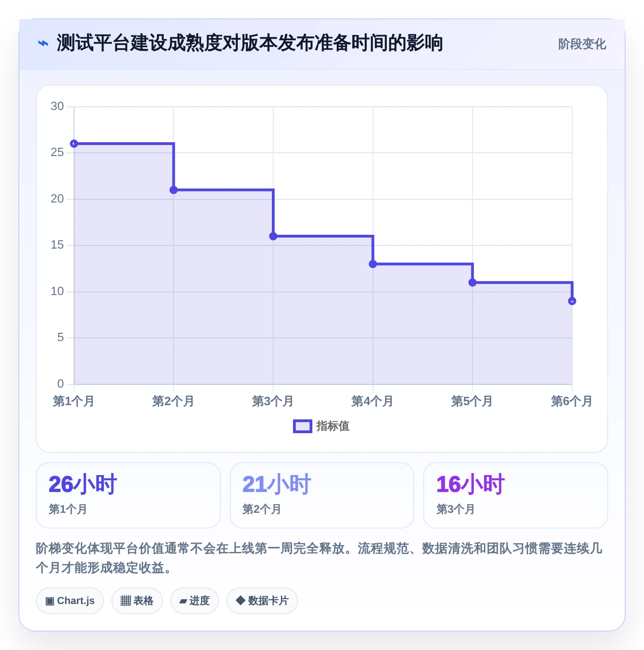Click the 指标值 legend label
The width and height of the screenshot is (644, 650).
(333, 426)
